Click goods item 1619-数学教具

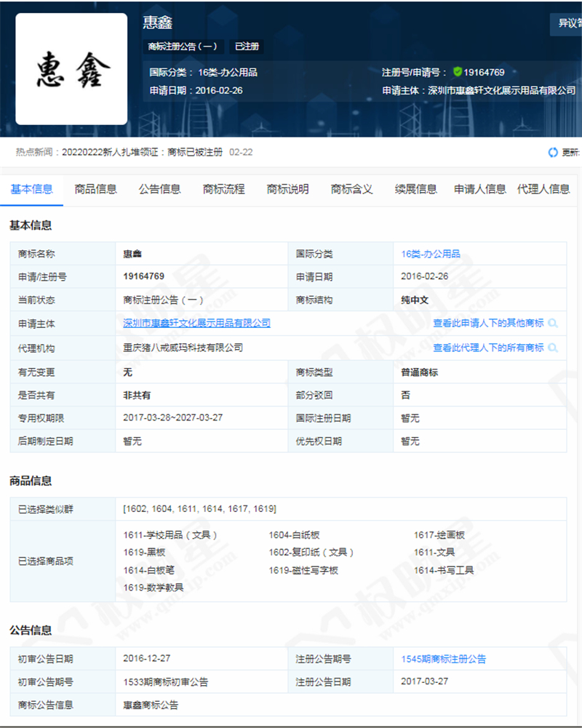coord(154,588)
